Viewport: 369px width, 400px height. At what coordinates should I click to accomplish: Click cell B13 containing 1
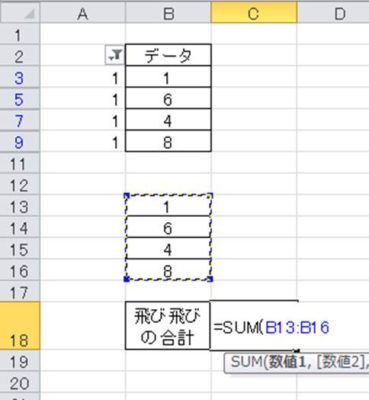[168, 206]
